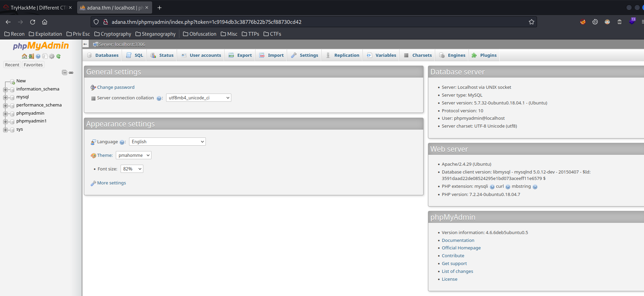The image size is (644, 296).
Task: Click the New database icon in tree
Action: tap(13, 82)
